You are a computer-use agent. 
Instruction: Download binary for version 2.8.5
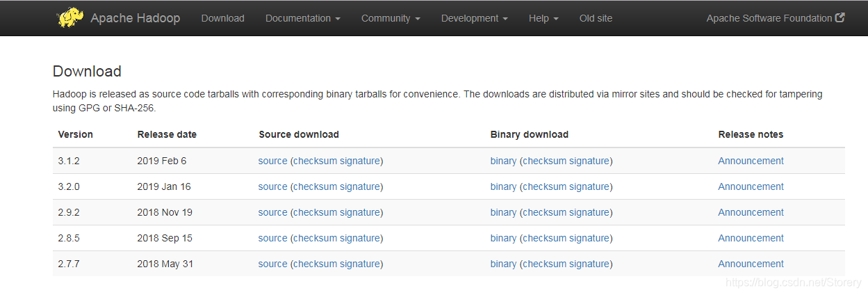coord(503,238)
